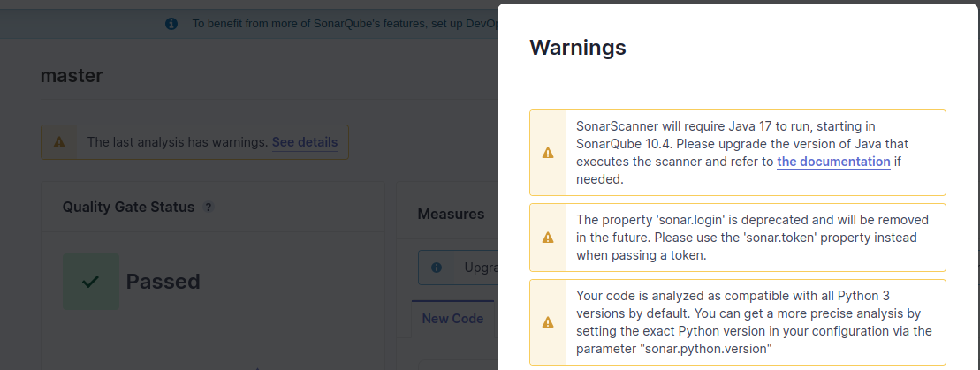Click the master branch heading
This screenshot has height=370, width=980.
pyautogui.click(x=72, y=76)
